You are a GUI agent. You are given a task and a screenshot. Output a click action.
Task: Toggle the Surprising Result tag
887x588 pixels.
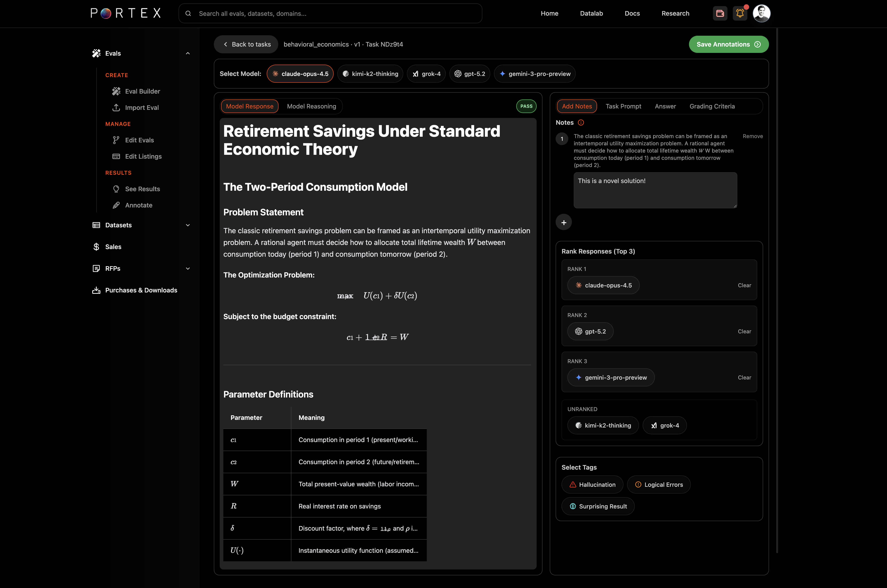click(598, 506)
